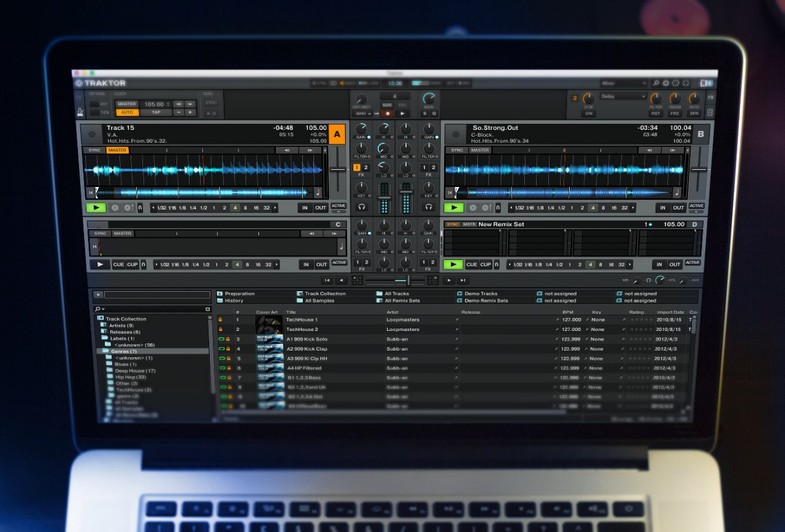Click the snap magnet icon on deck B
The width and height of the screenshot is (785, 532).
[497, 208]
